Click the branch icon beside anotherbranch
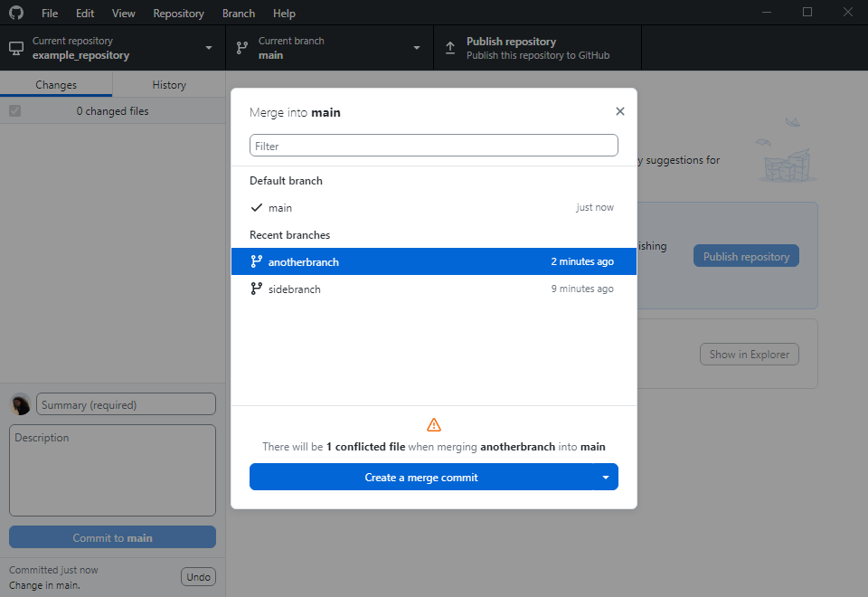Screen dimensions: 868x597 click(256, 261)
